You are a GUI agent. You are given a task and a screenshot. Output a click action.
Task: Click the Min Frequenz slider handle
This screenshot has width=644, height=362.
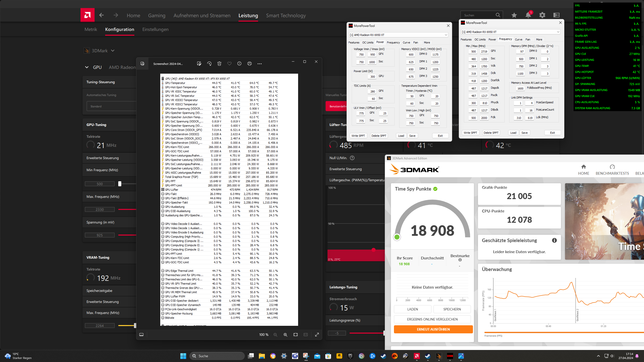pyautogui.click(x=120, y=184)
